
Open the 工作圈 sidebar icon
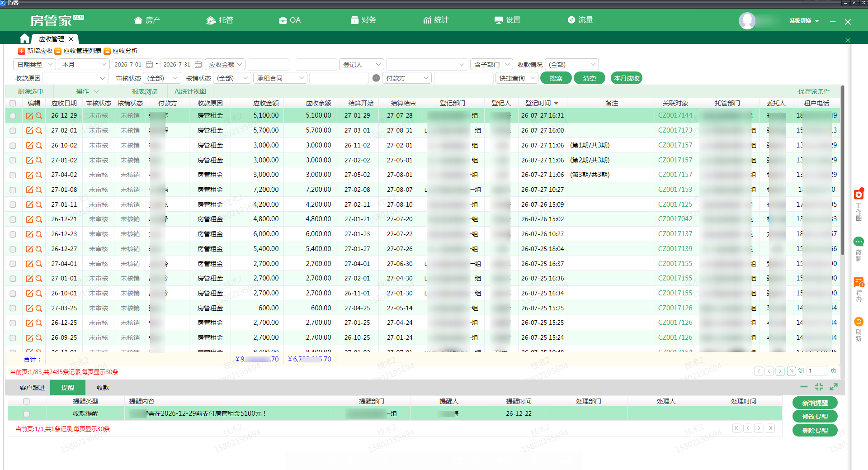click(859, 194)
